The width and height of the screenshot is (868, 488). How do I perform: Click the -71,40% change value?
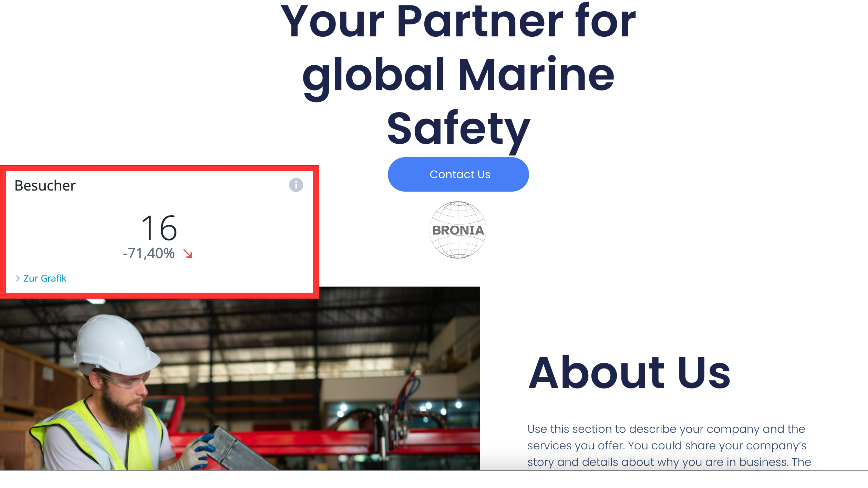[149, 253]
